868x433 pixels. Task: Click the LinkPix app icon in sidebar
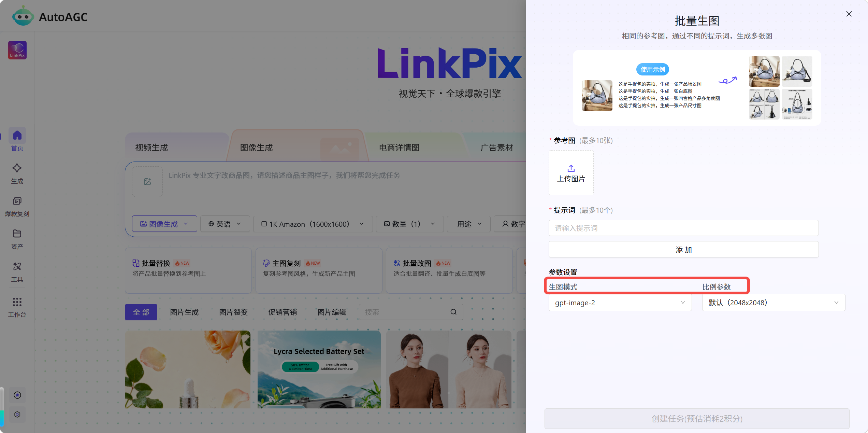17,50
